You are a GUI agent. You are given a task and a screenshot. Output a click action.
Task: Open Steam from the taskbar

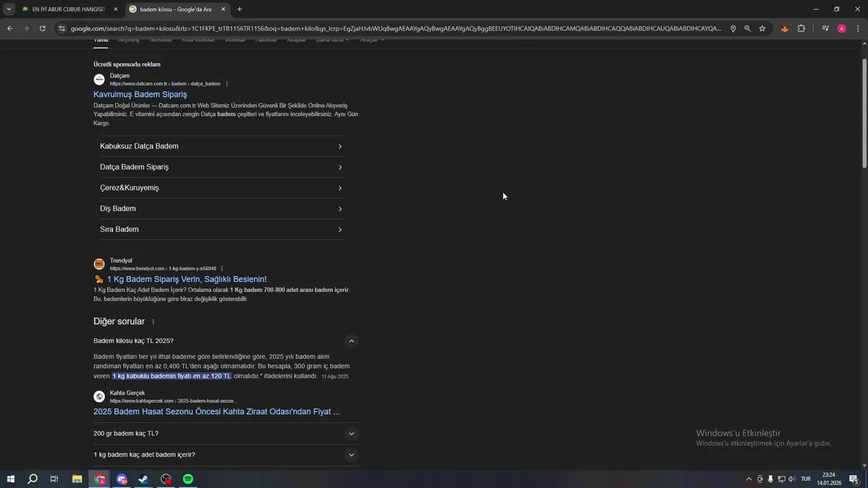pos(144,479)
